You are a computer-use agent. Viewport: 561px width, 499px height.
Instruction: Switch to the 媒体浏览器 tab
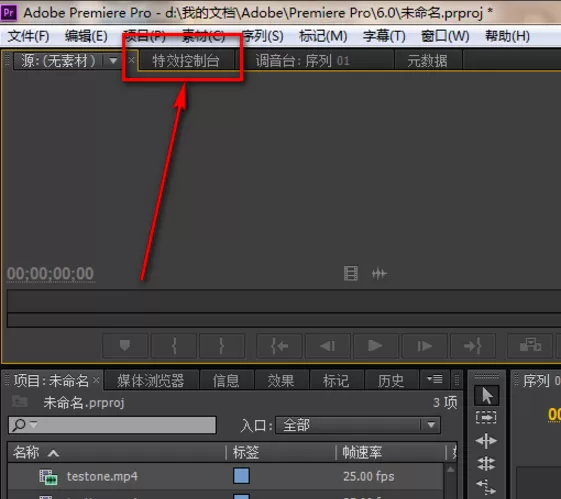151,381
